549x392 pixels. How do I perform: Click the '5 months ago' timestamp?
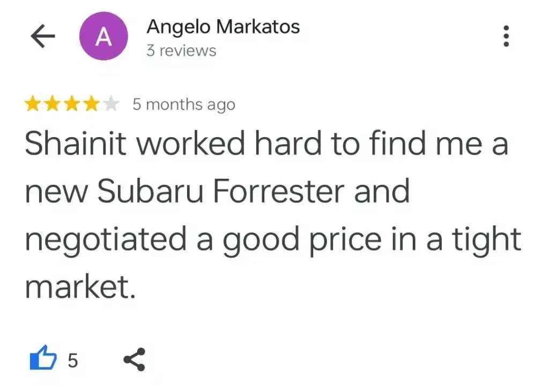pyautogui.click(x=184, y=104)
